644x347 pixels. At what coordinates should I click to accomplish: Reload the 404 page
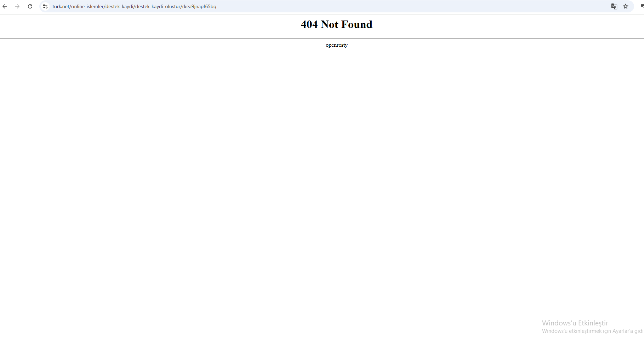pyautogui.click(x=30, y=6)
